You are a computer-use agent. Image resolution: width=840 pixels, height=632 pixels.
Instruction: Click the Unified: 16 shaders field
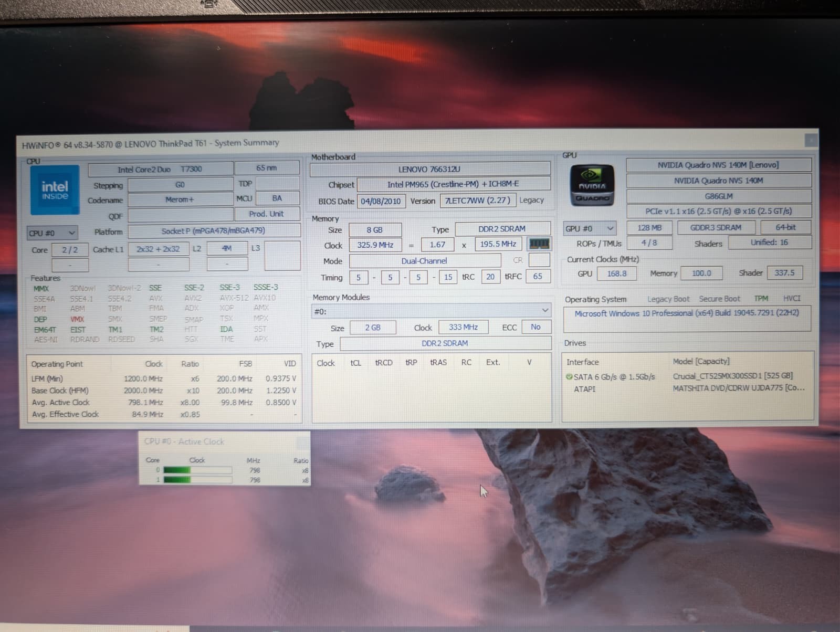769,243
